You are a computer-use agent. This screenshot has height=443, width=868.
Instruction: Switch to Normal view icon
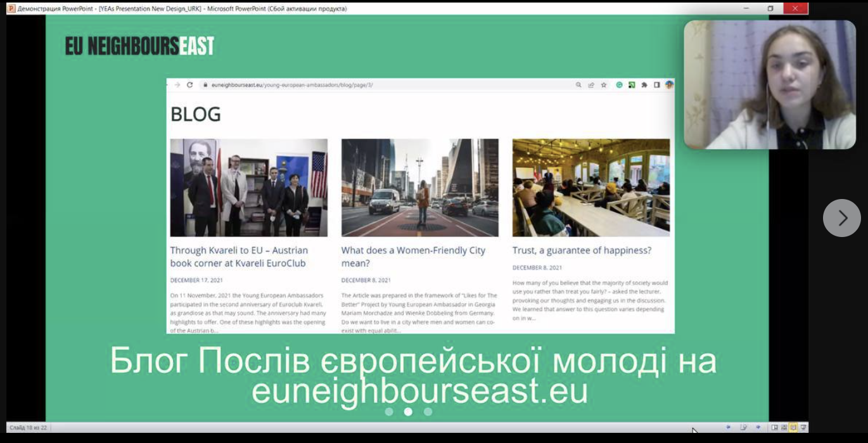pyautogui.click(x=774, y=427)
